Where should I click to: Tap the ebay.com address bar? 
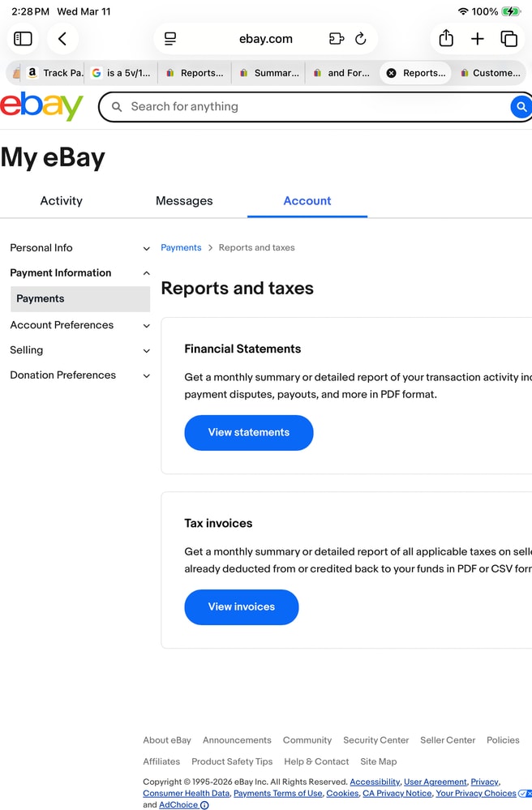(265, 39)
